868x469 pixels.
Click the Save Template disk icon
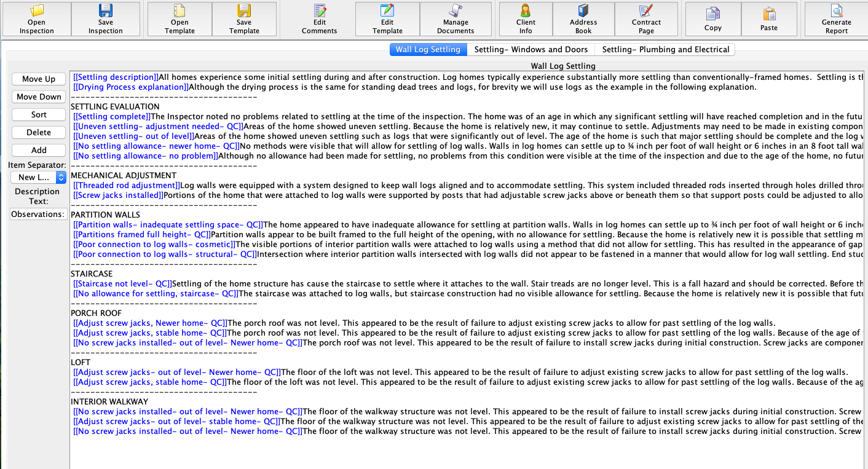click(244, 11)
